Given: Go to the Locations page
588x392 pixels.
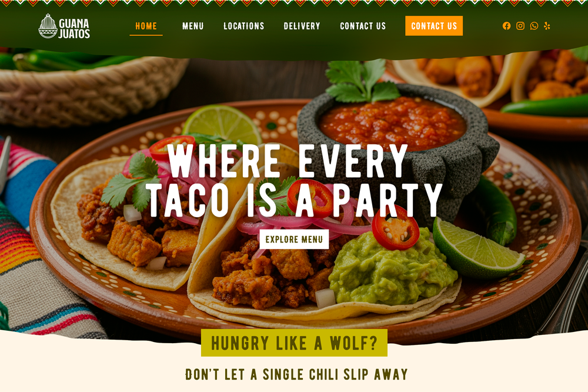Looking at the screenshot, I should [244, 26].
